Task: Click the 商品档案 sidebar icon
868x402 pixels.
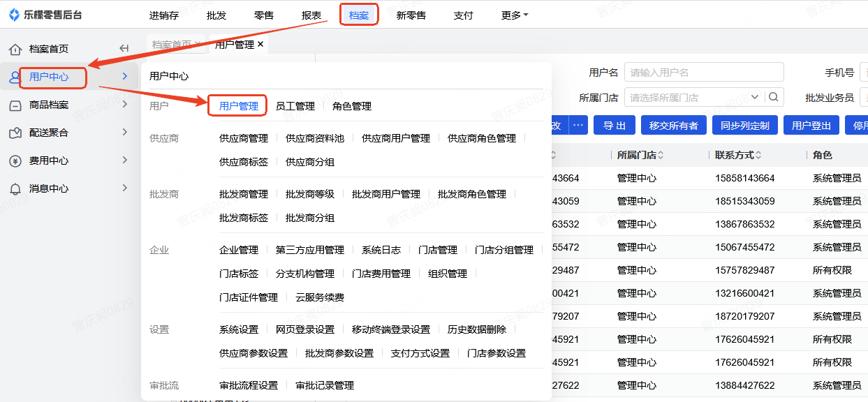Action: pyautogui.click(x=15, y=105)
